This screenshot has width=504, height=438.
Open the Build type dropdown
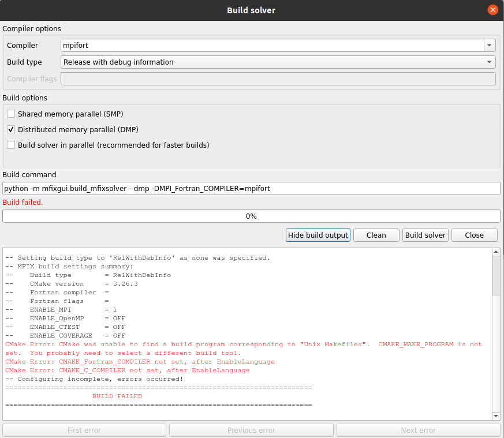[x=278, y=62]
